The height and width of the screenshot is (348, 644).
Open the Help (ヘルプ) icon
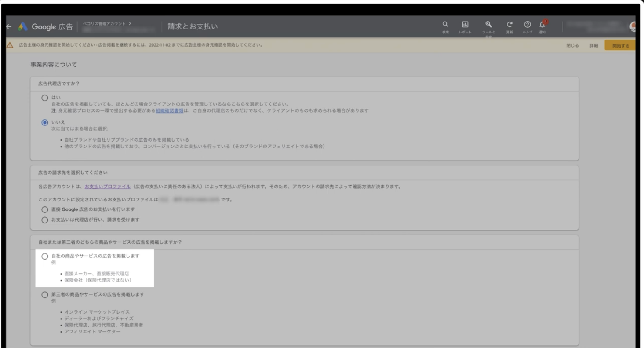pos(528,25)
